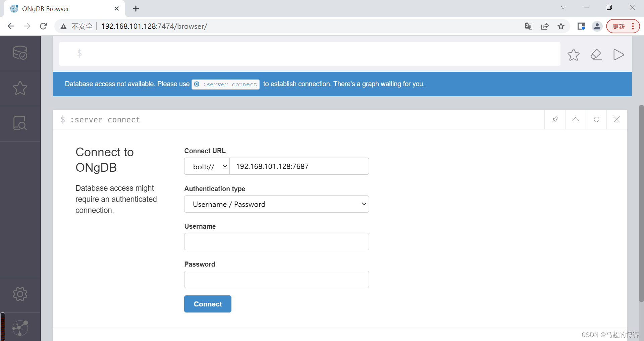Open the tab search chevron
Screen dimensions: 644x341
click(563, 7)
